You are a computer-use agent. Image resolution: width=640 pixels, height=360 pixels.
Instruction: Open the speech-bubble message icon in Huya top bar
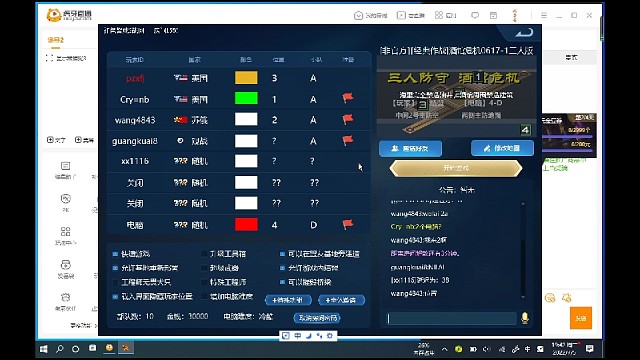[475, 16]
